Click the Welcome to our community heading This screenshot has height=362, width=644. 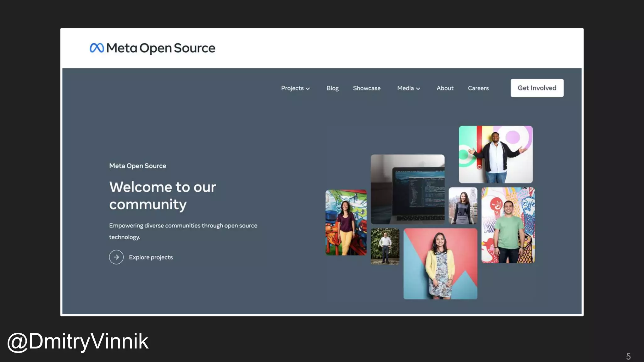(x=163, y=195)
